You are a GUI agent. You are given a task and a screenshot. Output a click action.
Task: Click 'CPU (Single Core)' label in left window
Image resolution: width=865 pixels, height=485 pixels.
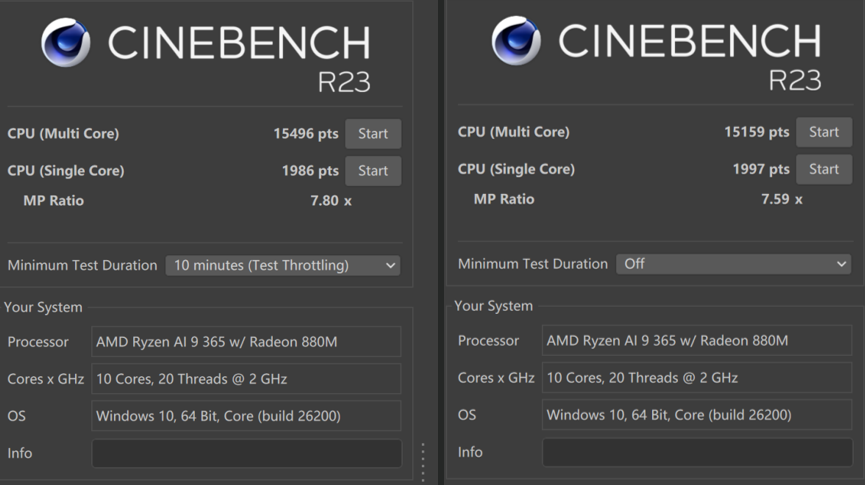pos(66,170)
